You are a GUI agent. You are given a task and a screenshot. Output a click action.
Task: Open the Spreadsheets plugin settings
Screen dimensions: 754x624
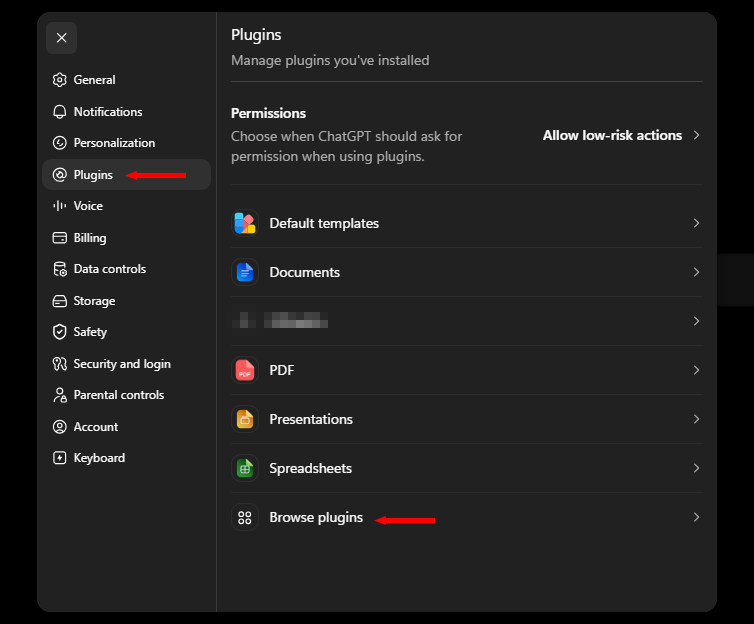pyautogui.click(x=467, y=468)
